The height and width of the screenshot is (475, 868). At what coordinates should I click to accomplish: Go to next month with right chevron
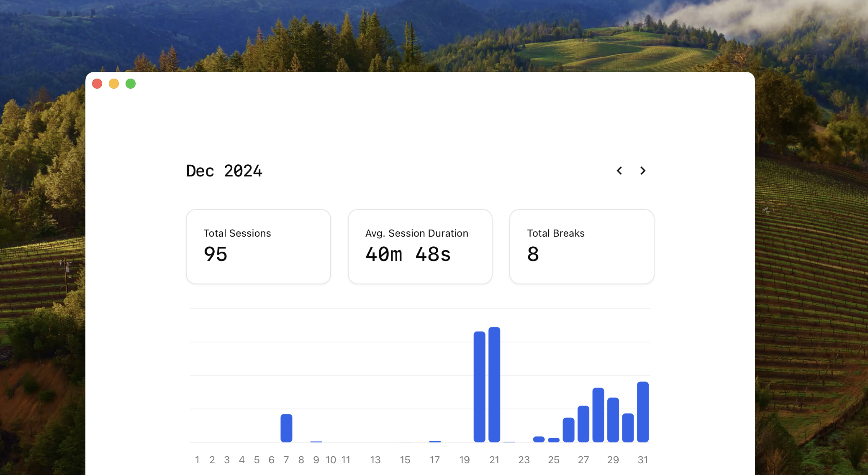click(x=643, y=171)
